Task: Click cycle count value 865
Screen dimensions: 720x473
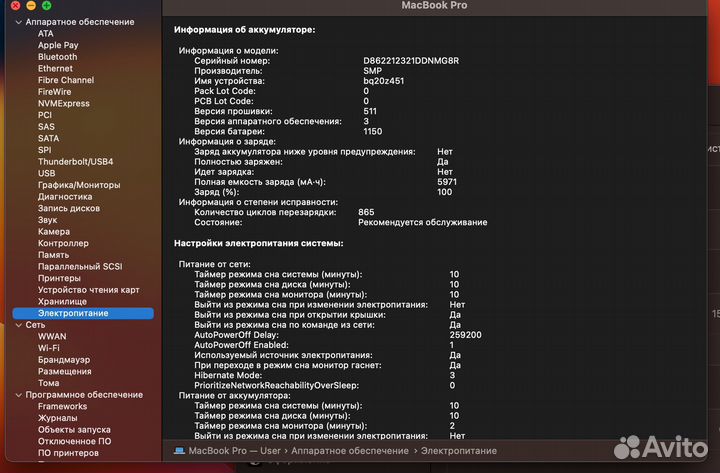Action: point(366,212)
